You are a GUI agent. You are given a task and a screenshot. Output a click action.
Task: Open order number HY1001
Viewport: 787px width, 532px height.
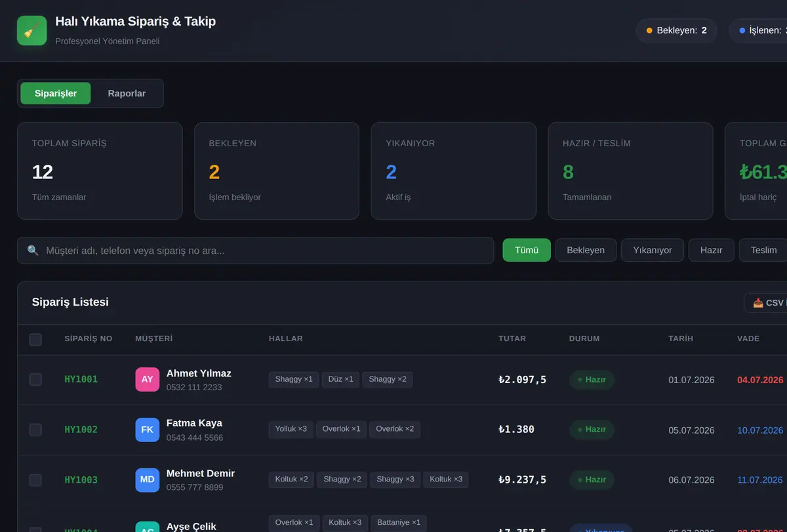click(x=81, y=379)
